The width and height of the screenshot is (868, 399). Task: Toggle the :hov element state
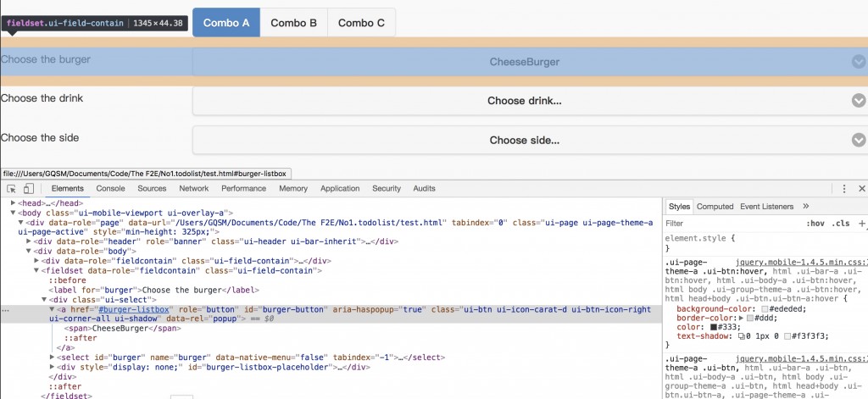(x=815, y=224)
